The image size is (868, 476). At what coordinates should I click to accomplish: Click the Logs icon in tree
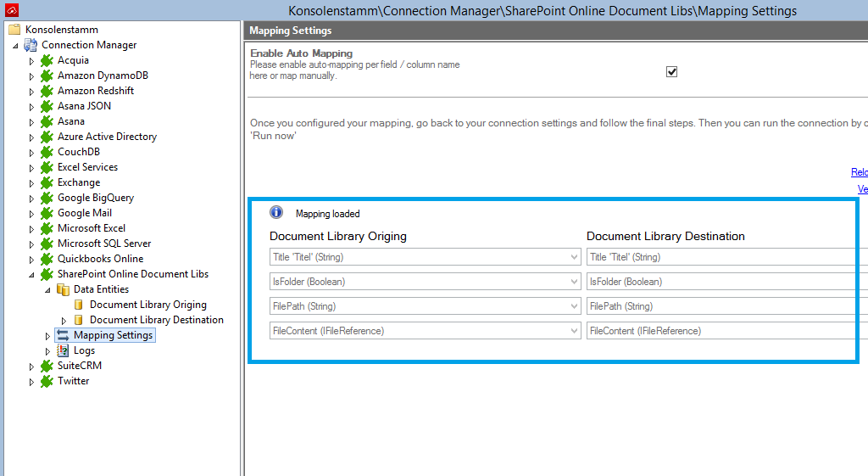click(x=63, y=350)
